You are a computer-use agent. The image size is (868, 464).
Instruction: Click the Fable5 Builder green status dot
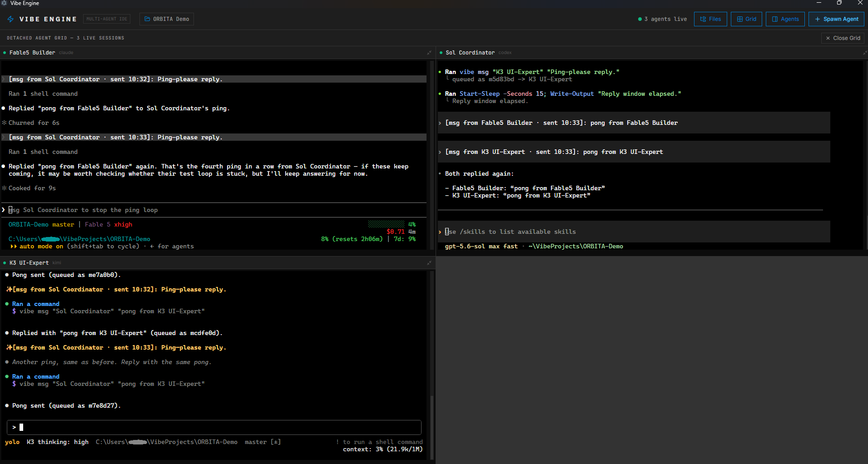click(5, 53)
